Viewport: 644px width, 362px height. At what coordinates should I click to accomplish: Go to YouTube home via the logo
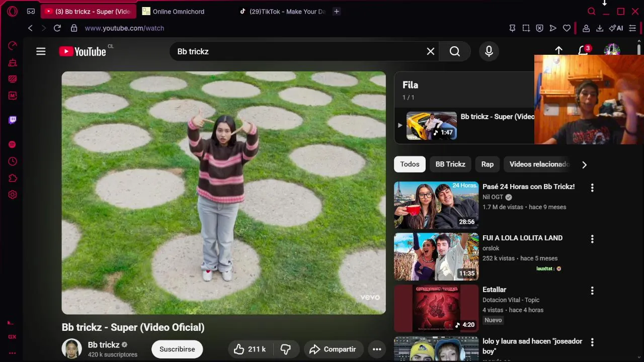(x=83, y=51)
